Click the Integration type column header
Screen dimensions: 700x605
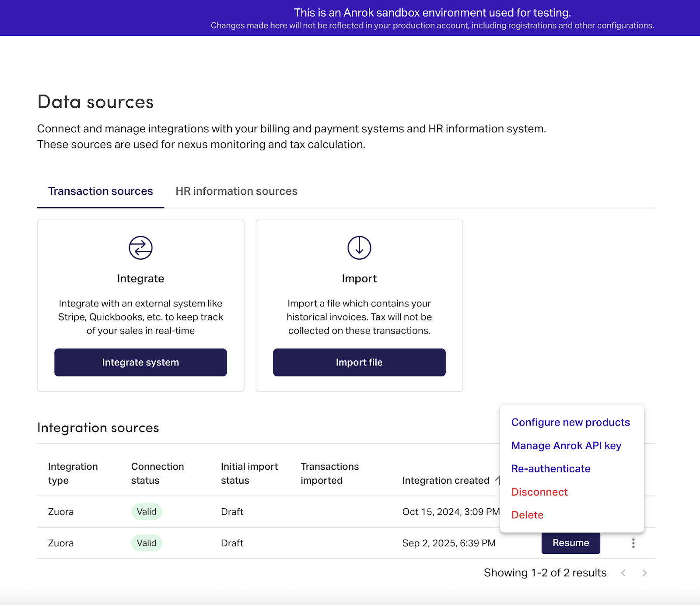click(x=73, y=473)
